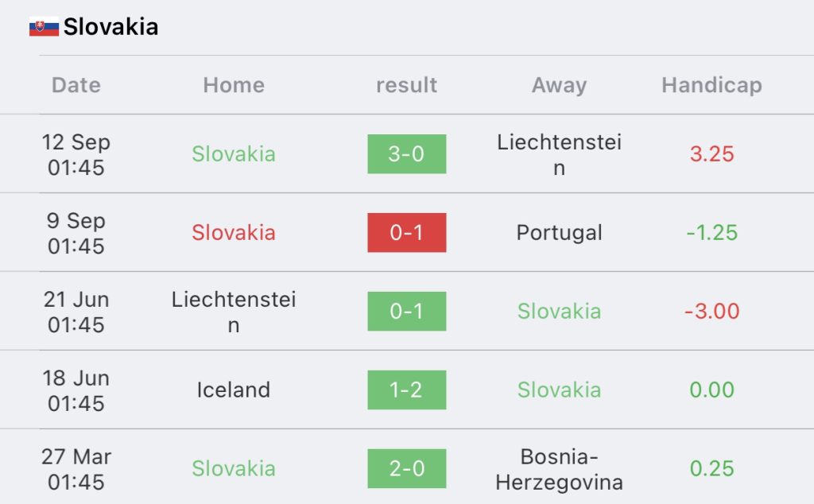Viewport: 814px width, 504px height.
Task: Click the -1.25 handicap value
Action: click(x=711, y=233)
